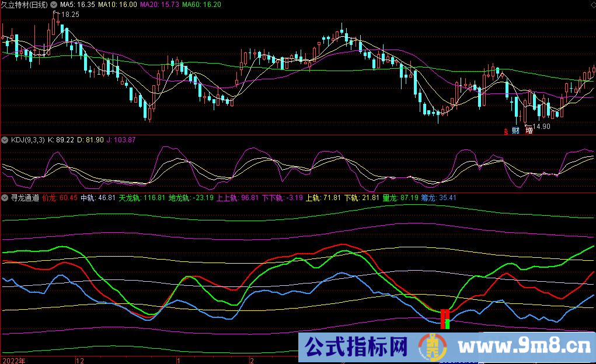Click the 天龙轨: 116.81 value

click(x=142, y=198)
